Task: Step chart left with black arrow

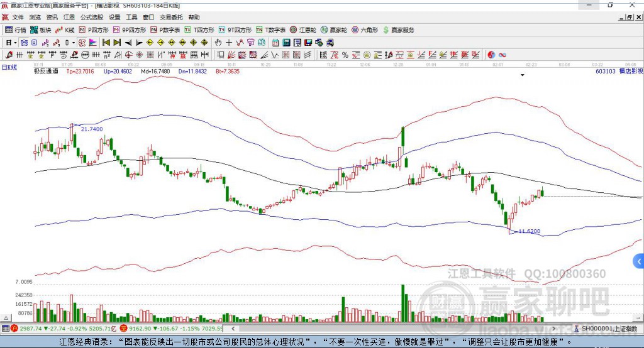Action: [x=128, y=43]
